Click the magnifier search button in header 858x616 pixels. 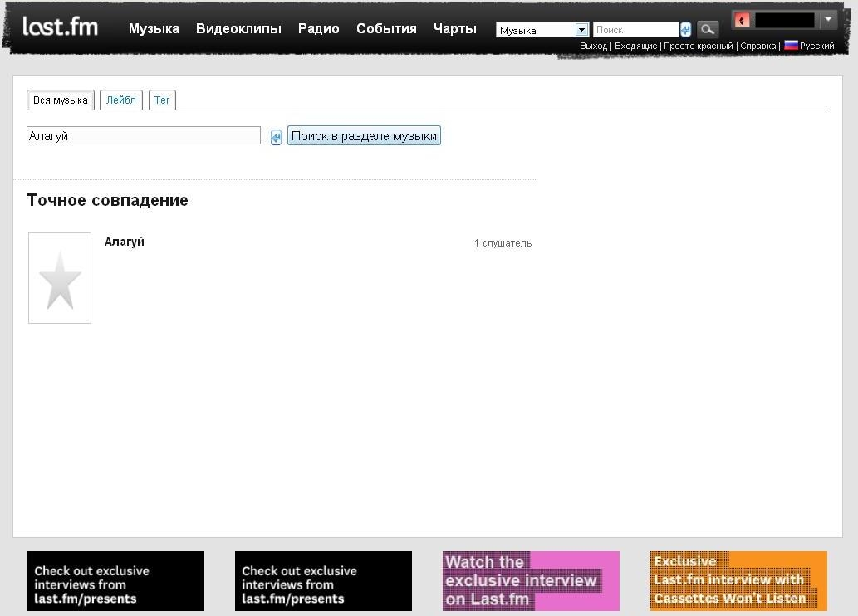pyautogui.click(x=707, y=29)
